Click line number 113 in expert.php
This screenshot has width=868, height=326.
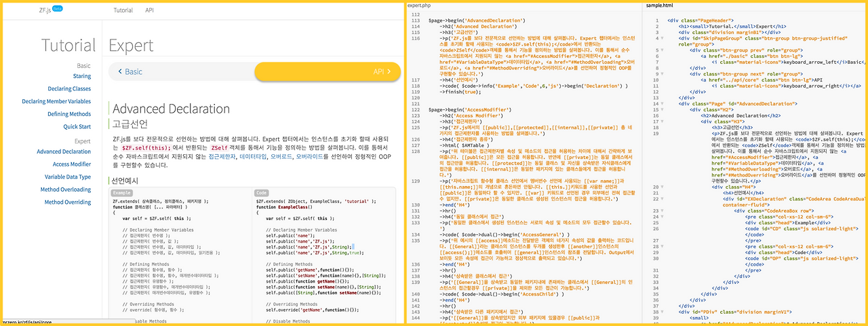click(416, 21)
